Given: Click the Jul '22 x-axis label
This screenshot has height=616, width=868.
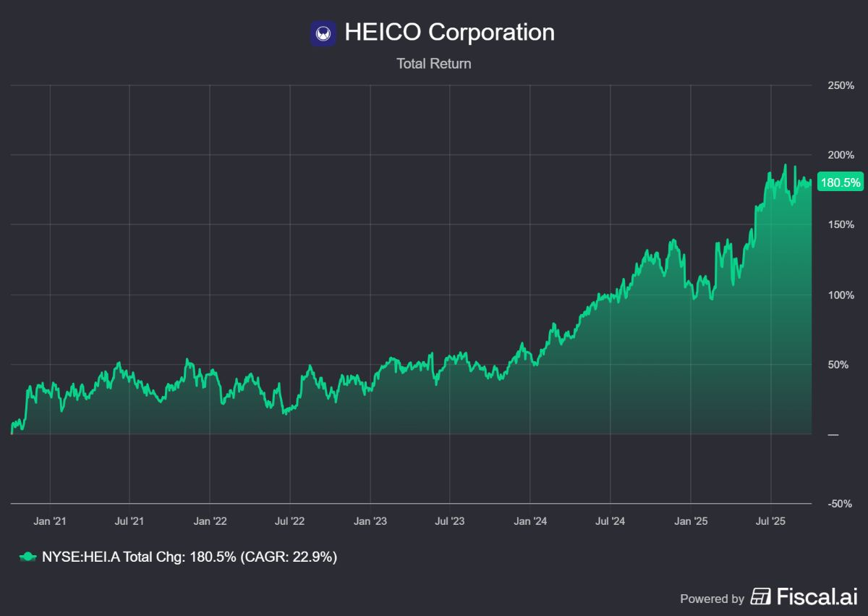Looking at the screenshot, I should pyautogui.click(x=290, y=520).
